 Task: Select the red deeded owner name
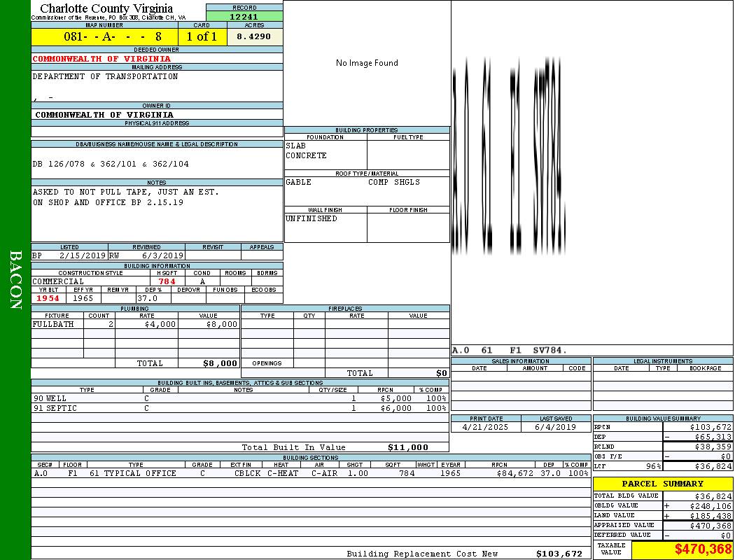point(101,59)
